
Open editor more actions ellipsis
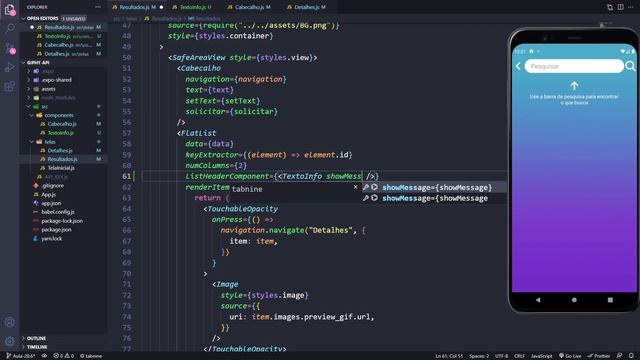631,7
